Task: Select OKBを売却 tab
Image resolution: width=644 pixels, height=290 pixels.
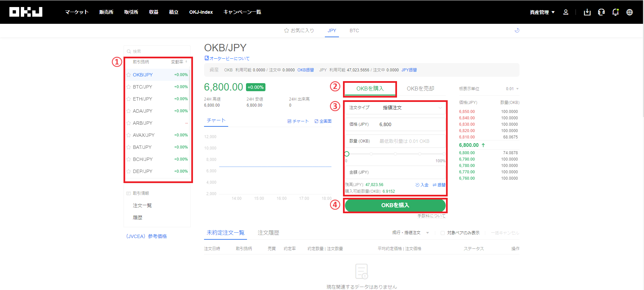Action: point(420,89)
